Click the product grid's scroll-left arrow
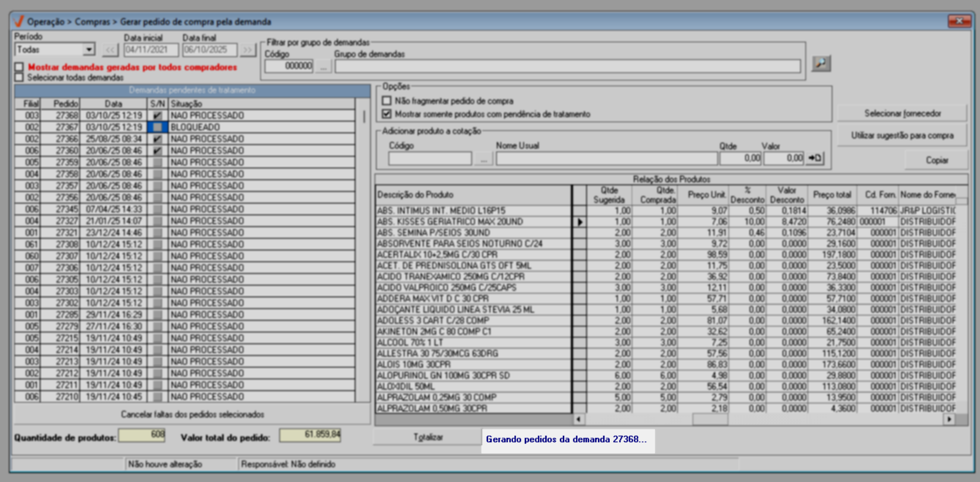Viewport: 980px width, 482px height. click(x=579, y=419)
